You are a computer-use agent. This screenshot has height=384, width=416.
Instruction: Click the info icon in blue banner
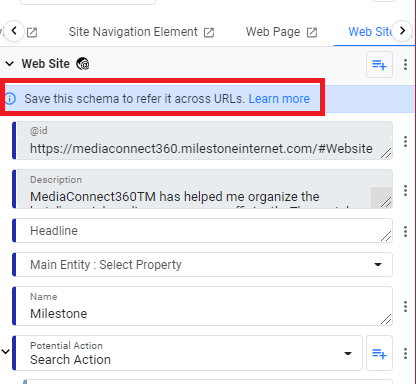(x=10, y=99)
